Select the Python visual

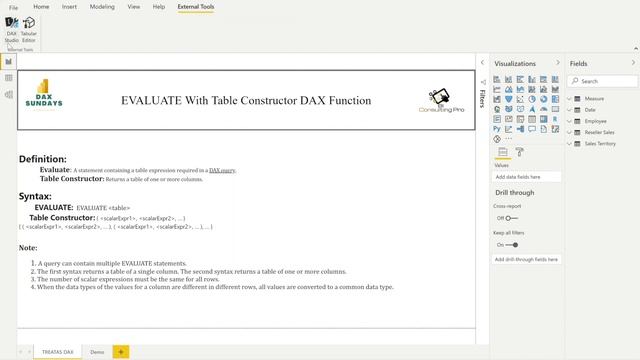pos(497,129)
